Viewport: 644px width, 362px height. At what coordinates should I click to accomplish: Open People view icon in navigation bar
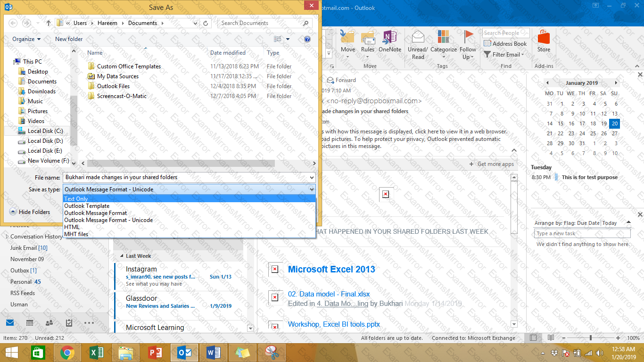pos(49,323)
